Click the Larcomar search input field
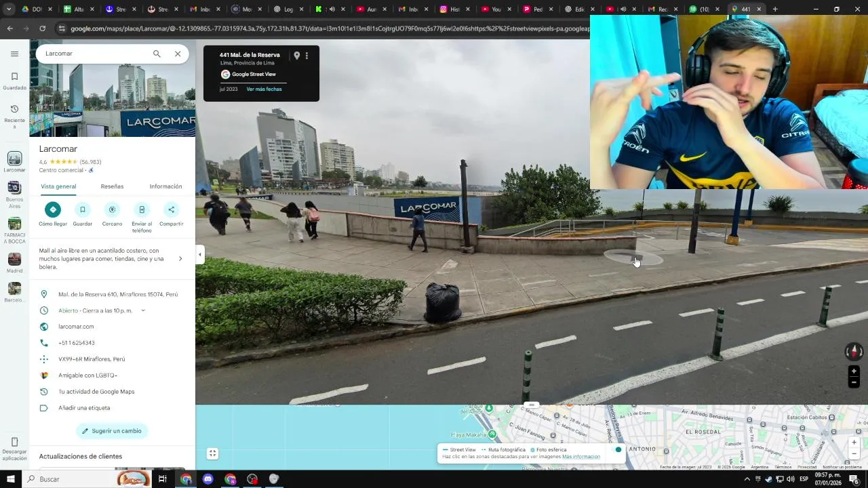Screen dimensions: 868x488 95,54
